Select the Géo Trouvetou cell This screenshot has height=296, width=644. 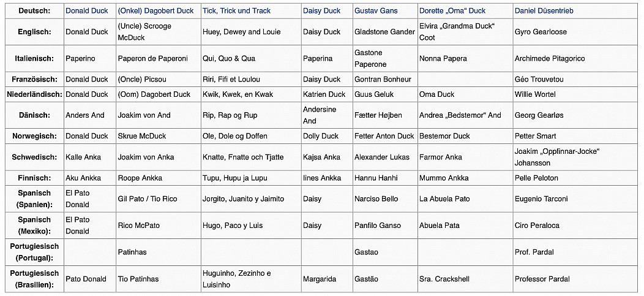pyautogui.click(x=575, y=79)
